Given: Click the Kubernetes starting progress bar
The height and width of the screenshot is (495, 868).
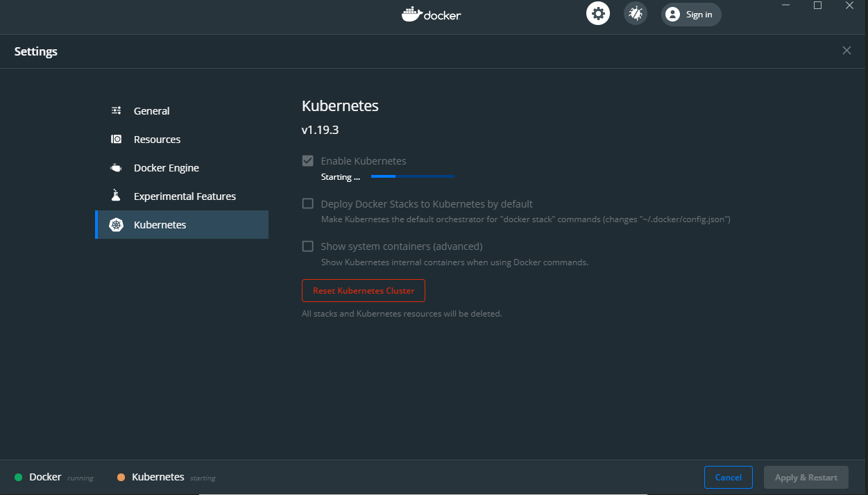Looking at the screenshot, I should (x=413, y=176).
